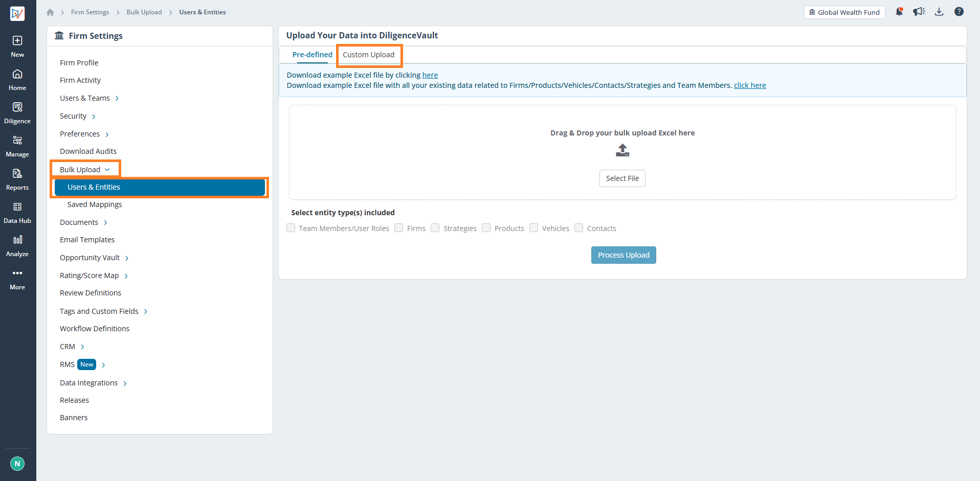Open the Data Hub sidebar section
Screen dimensions: 980x481
[17, 213]
